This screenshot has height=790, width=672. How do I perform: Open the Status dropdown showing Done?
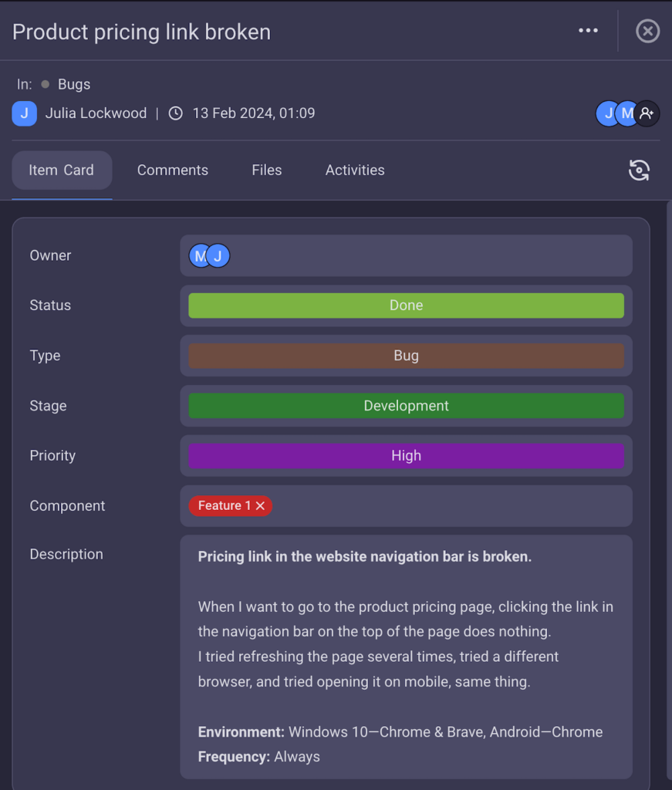click(x=406, y=306)
